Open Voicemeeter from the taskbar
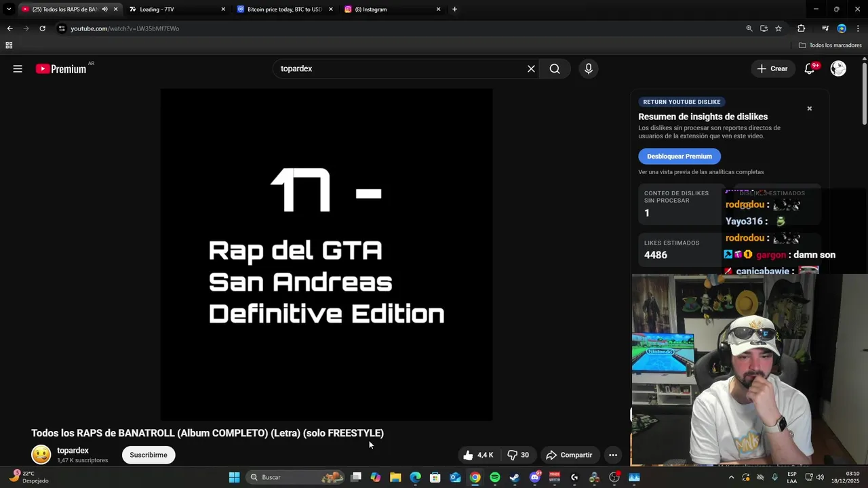 (555, 477)
